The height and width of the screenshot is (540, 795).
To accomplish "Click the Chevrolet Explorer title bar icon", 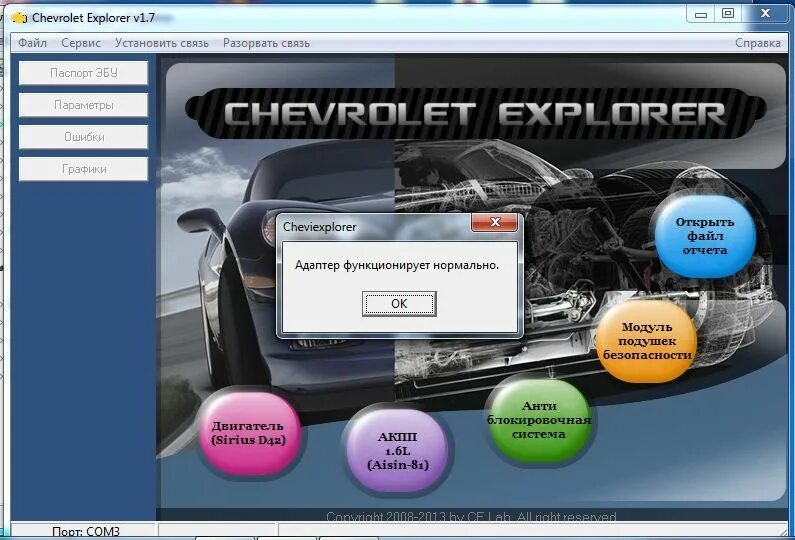I will click(x=19, y=18).
